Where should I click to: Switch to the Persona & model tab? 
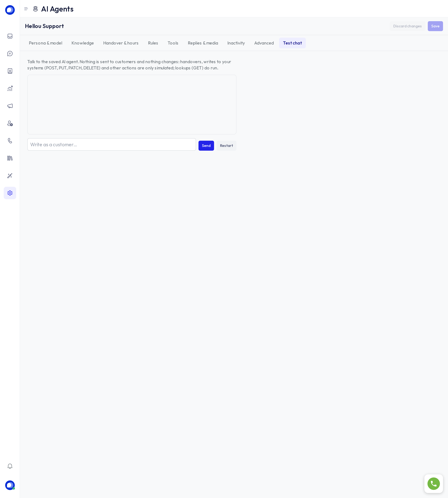46,43
